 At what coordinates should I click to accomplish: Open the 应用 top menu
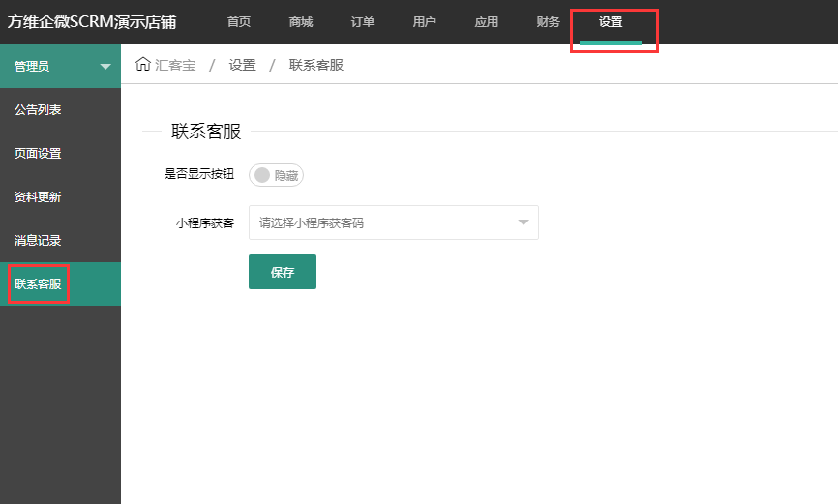[x=487, y=22]
